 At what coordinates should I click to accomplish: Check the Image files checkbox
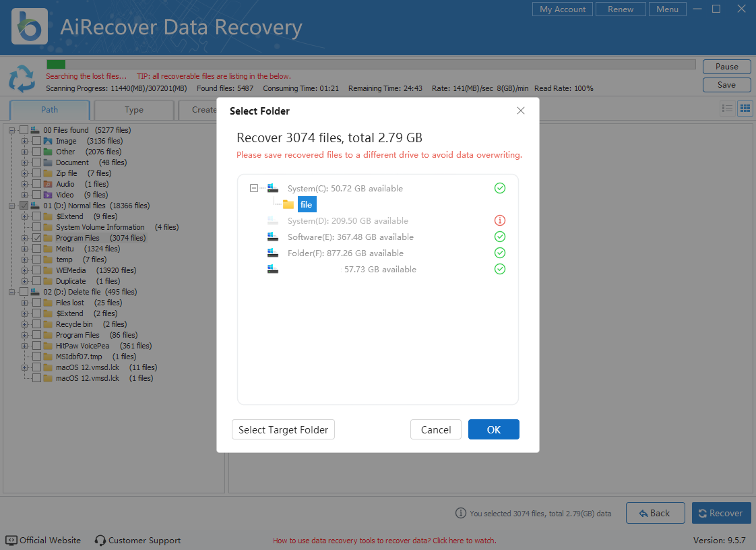[x=36, y=141]
